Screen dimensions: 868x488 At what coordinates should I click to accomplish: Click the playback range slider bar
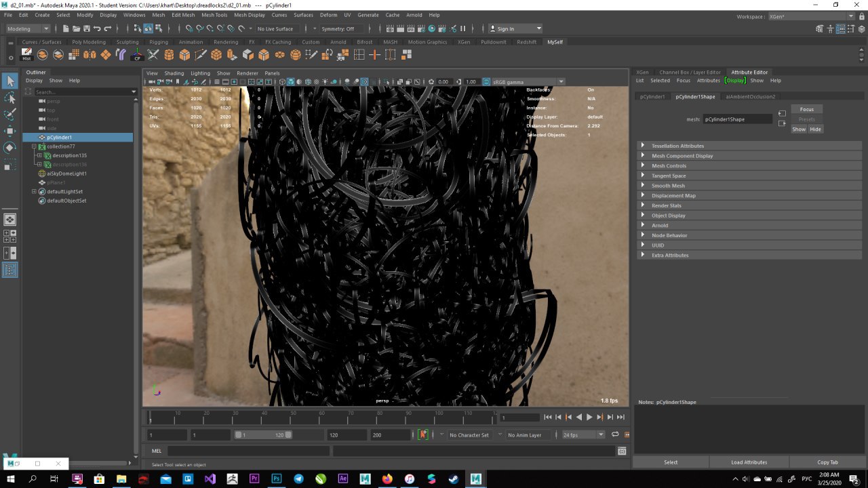coord(263,434)
